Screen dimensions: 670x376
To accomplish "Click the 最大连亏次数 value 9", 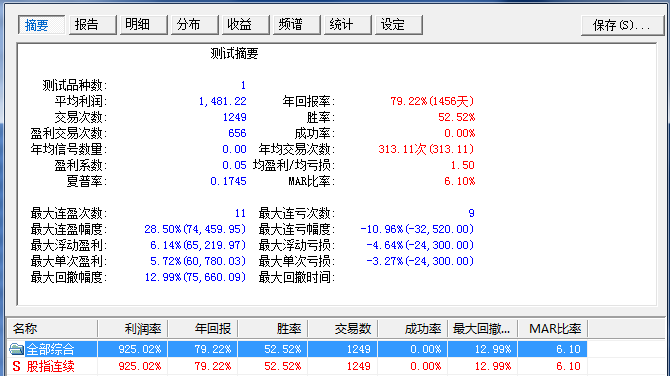I will 471,213.
